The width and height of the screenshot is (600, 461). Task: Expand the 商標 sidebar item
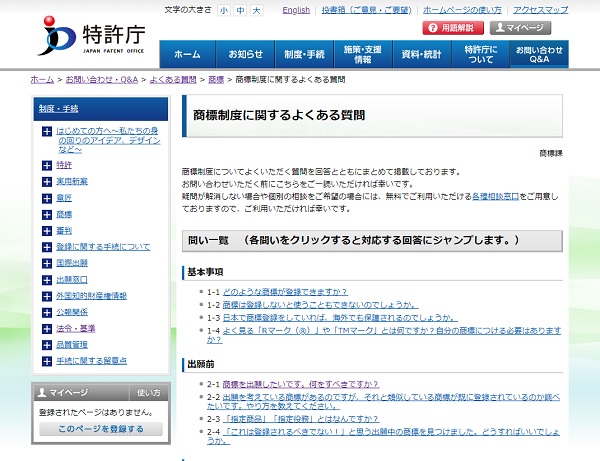(47, 215)
